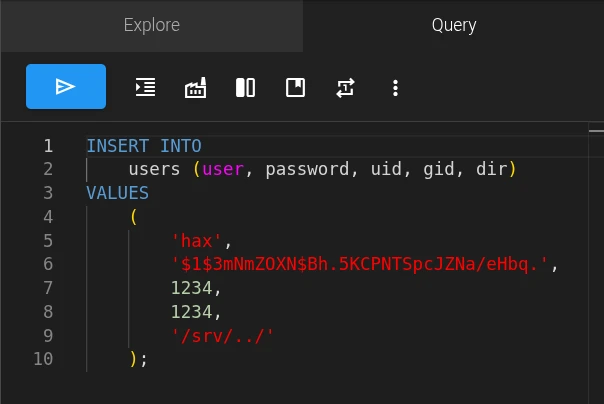
Task: Click the opening parenthesis on line 4
Action: tap(134, 217)
